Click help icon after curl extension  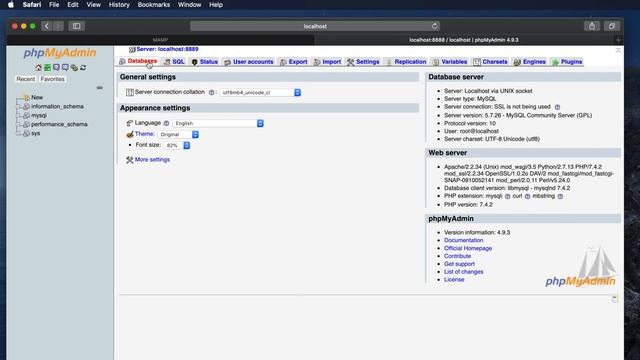(x=527, y=196)
